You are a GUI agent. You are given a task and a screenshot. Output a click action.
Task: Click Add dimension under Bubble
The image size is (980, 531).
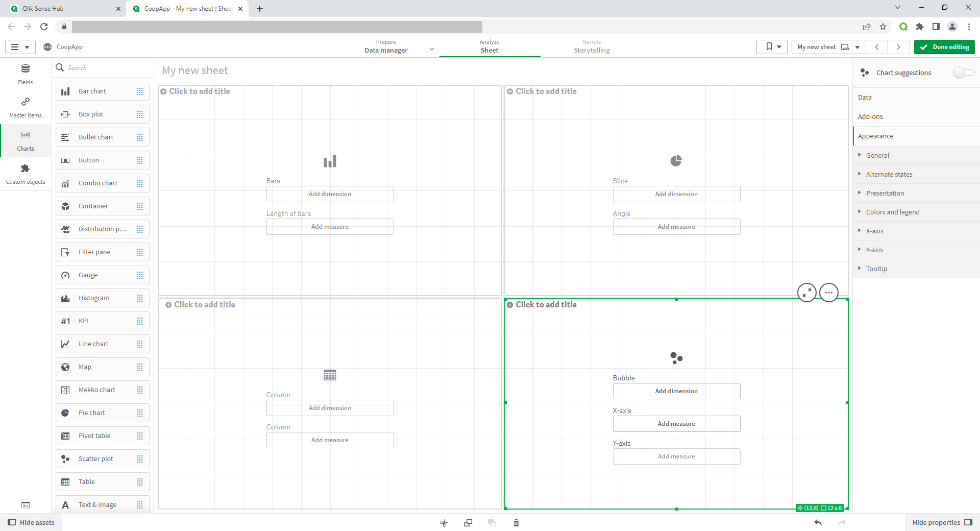tap(676, 391)
